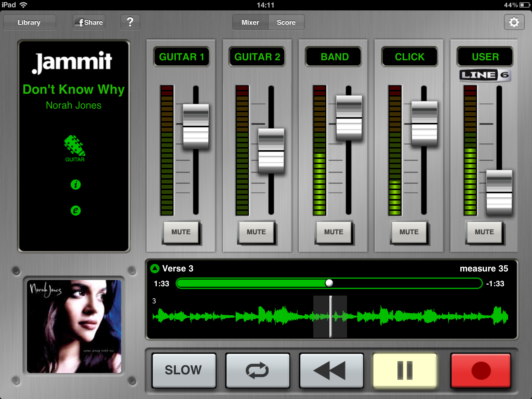Expand the Verse 3 section marker triangle
This screenshot has height=399, width=532.
click(x=155, y=269)
